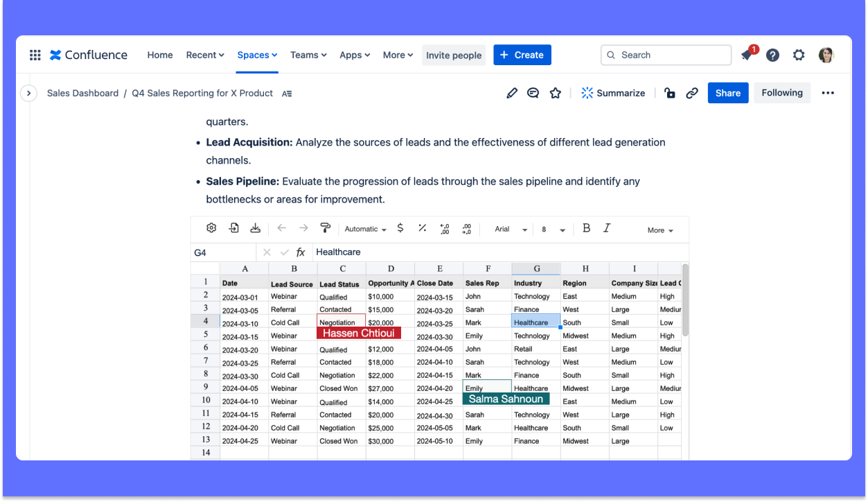Viewport: 868px width, 502px height.
Task: Copy page link with the chain icon
Action: [x=691, y=93]
